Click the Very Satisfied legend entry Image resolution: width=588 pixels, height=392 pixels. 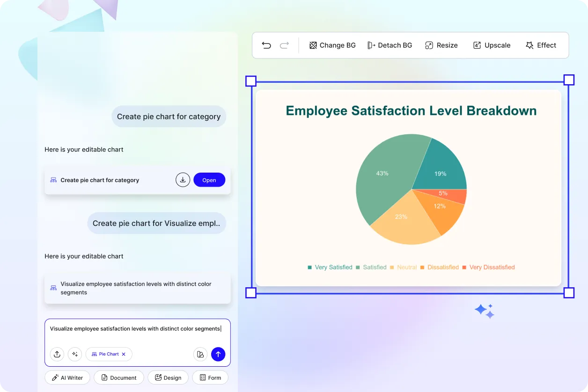(x=330, y=267)
